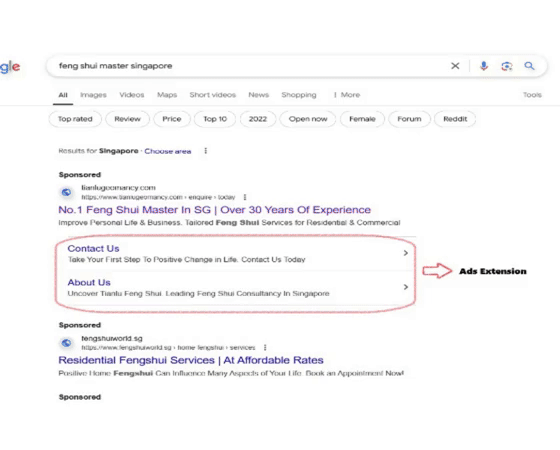Expand the Contact Us chevron arrow
Image resolution: width=560 pixels, height=450 pixels.
coord(405,253)
